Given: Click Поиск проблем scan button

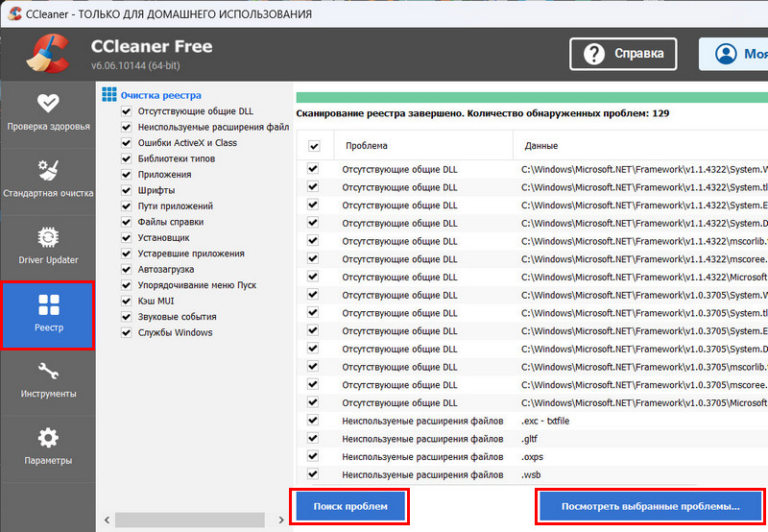Looking at the screenshot, I should click(350, 506).
